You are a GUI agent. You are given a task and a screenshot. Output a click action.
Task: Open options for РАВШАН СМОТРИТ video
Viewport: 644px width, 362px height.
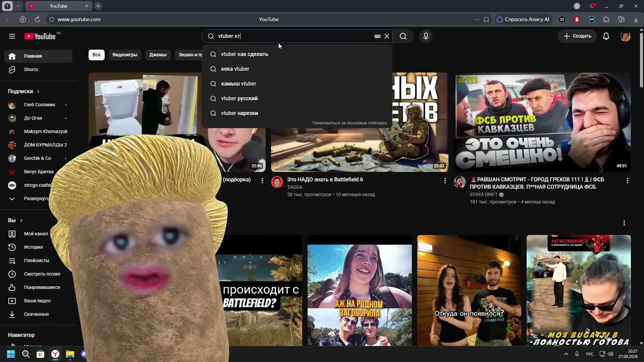point(627,180)
